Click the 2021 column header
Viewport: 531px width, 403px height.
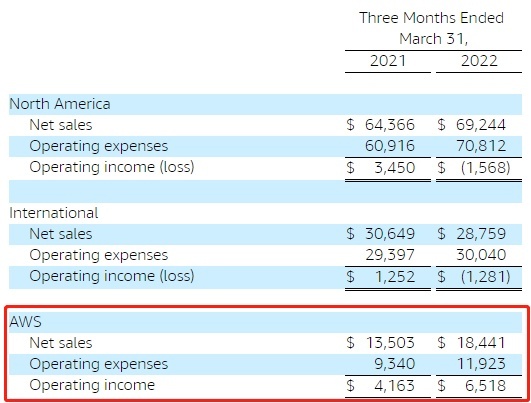click(387, 61)
